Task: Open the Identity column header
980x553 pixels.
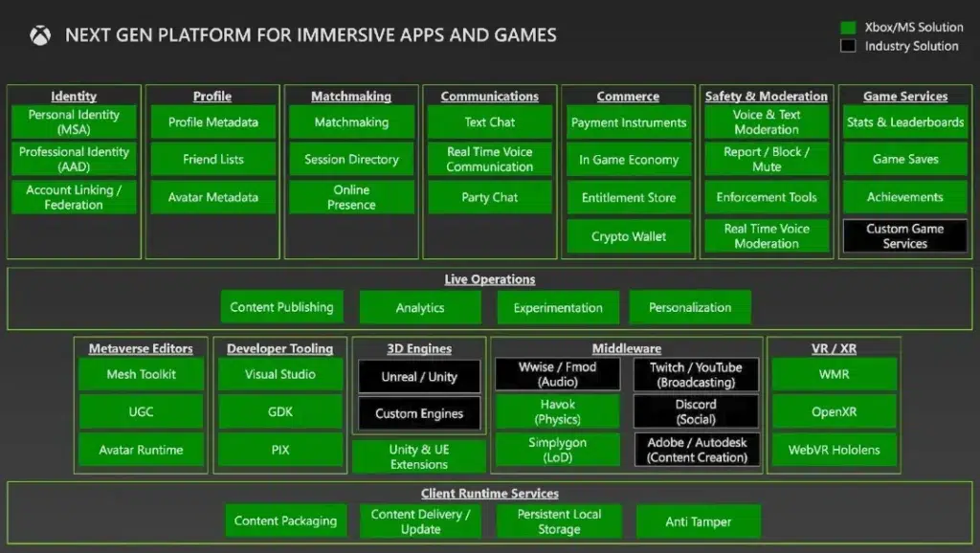Action: pos(74,96)
